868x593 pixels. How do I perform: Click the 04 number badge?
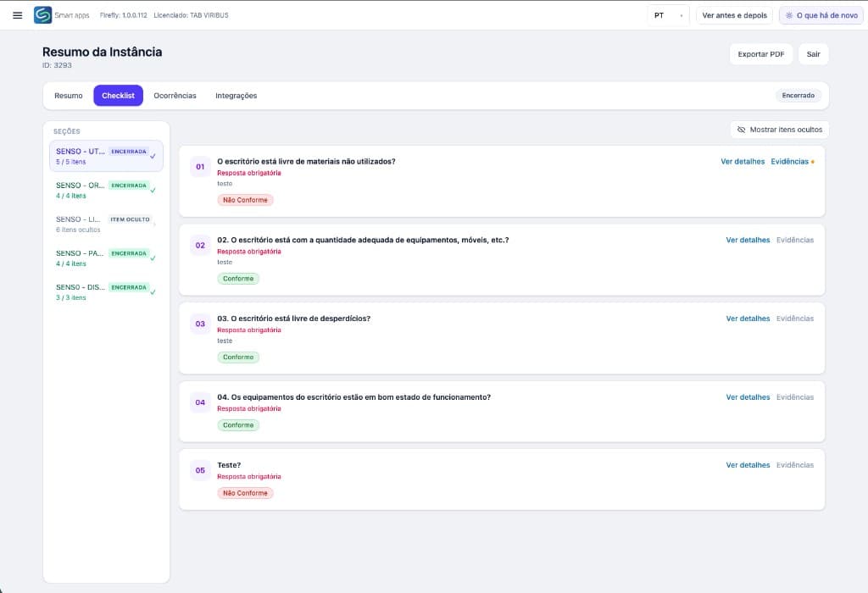200,402
